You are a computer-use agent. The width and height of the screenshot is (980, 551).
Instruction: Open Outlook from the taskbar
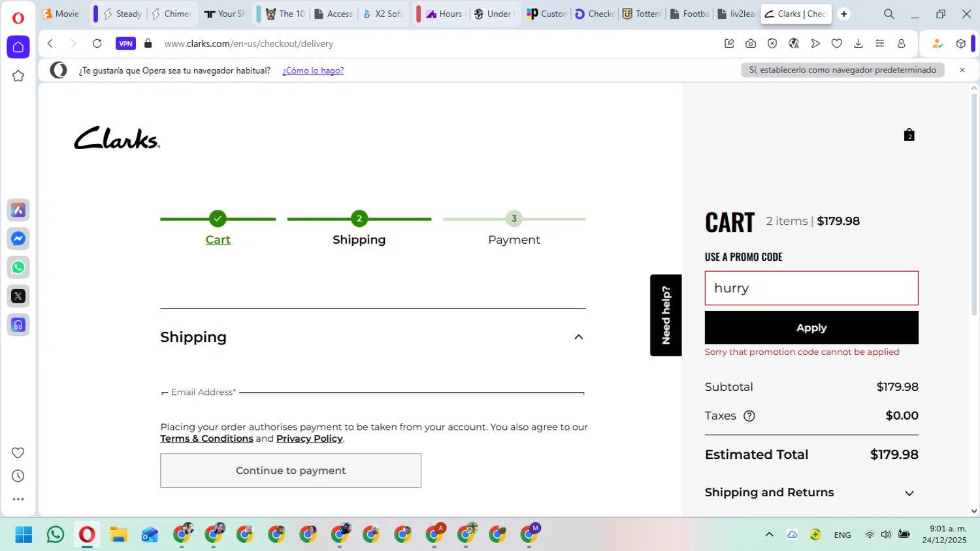(150, 535)
